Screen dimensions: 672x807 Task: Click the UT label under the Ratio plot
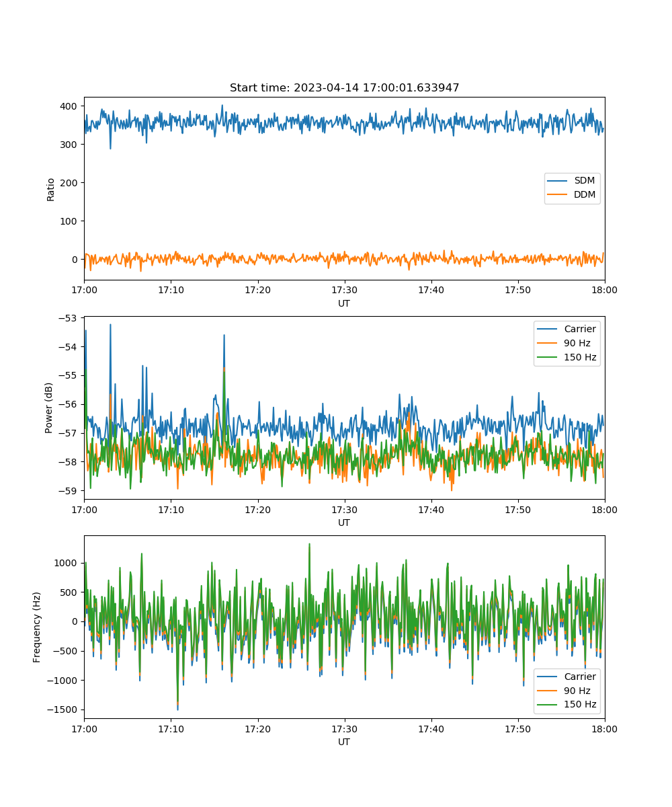click(x=344, y=303)
